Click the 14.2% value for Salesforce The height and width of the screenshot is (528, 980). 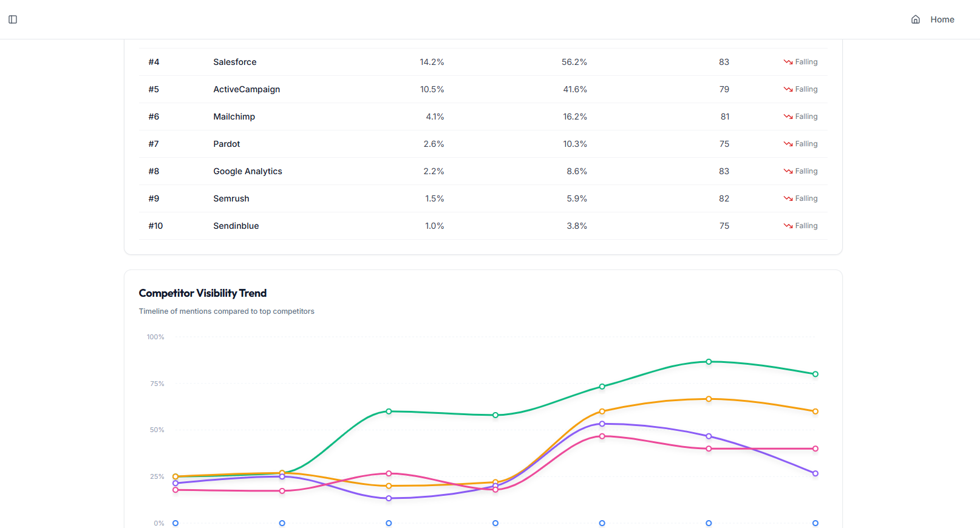point(432,62)
